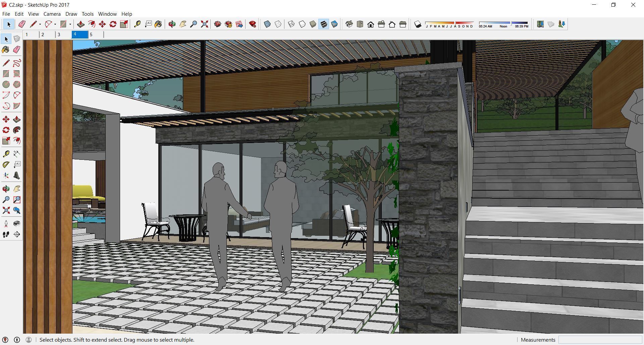Select the Circle tool in left panel

6,84
